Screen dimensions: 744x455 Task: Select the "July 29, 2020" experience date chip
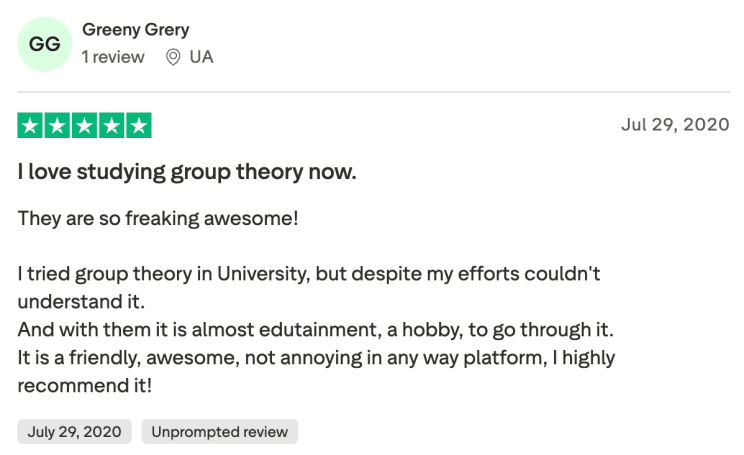[x=75, y=432]
